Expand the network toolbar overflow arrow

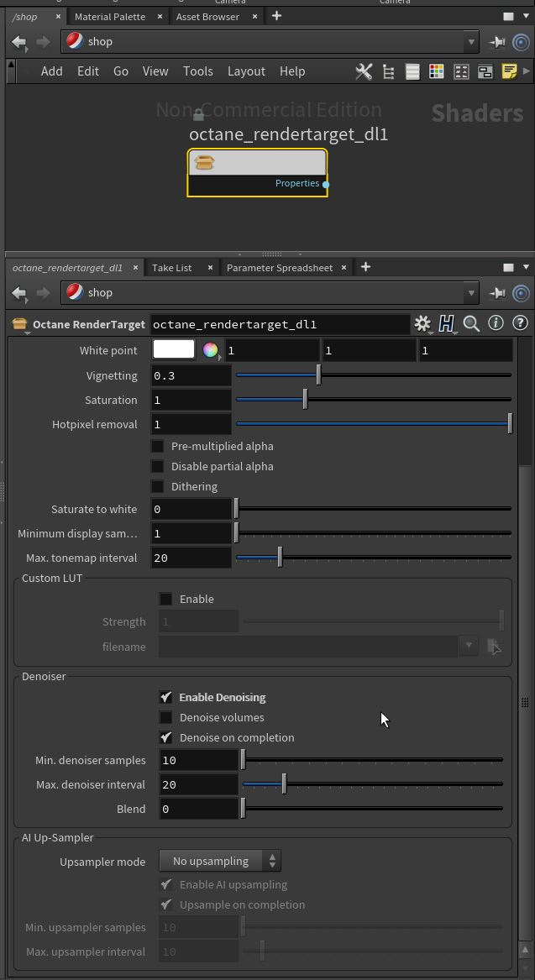526,71
